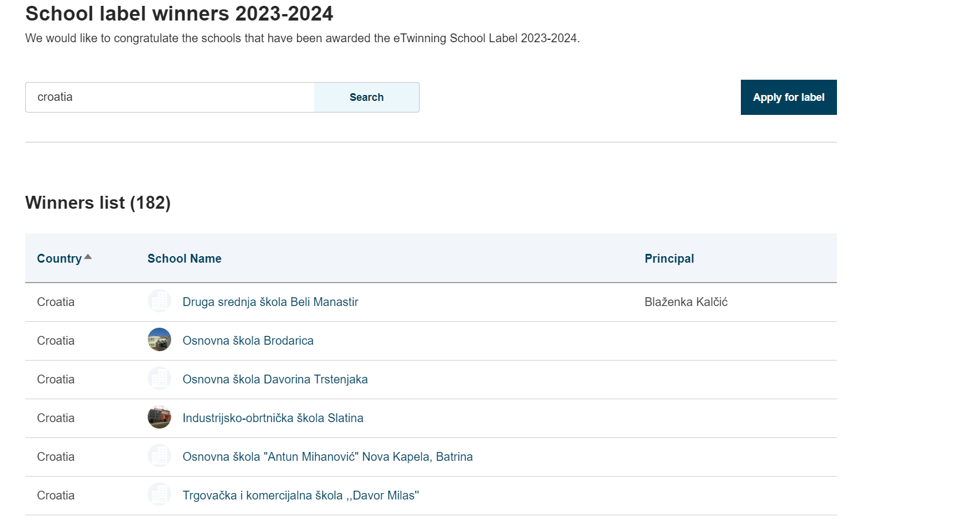Open Druga srednja škola Beli Manastir link

(x=270, y=302)
